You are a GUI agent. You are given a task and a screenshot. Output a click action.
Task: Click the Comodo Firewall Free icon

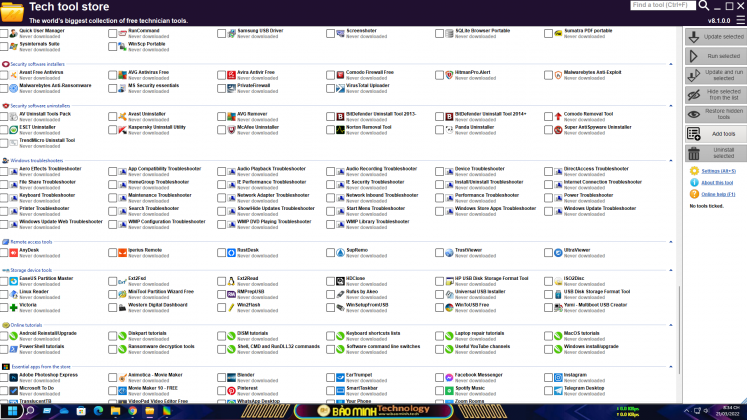[x=340, y=75]
